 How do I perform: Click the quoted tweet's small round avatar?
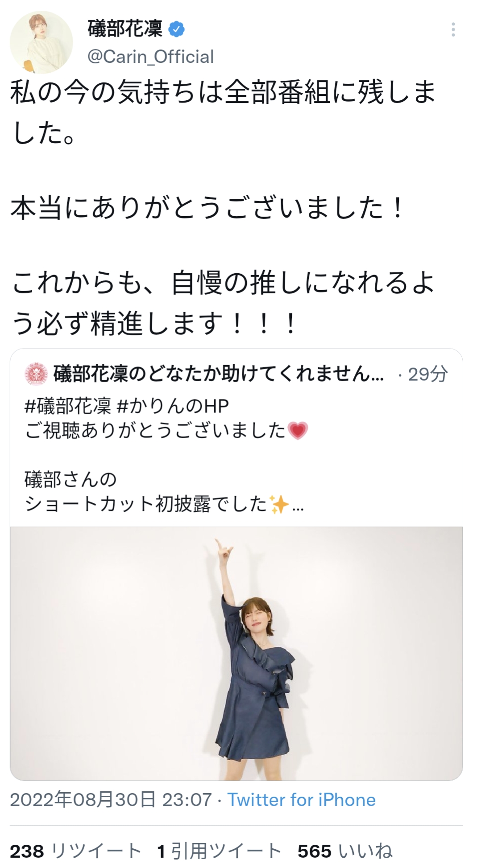point(36,374)
